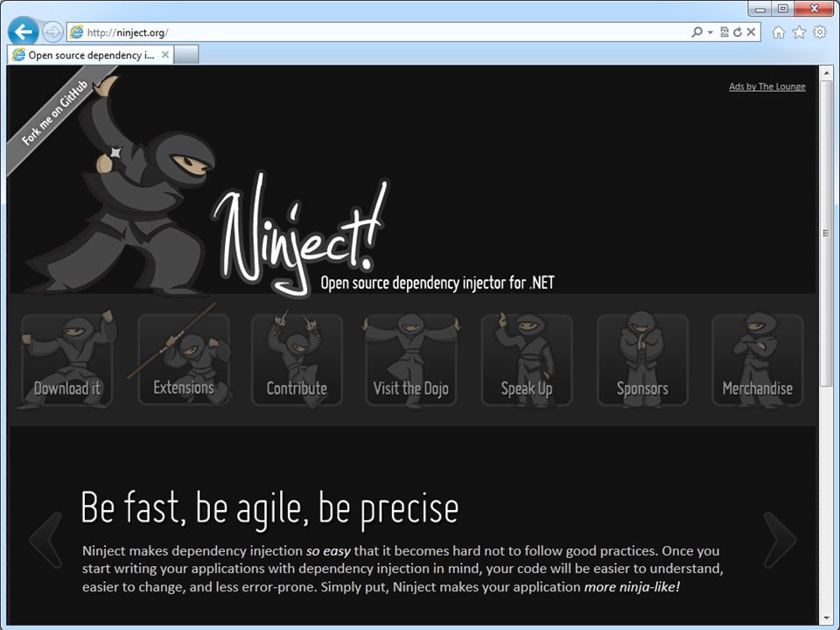Go back using the browser back arrow
This screenshot has height=630, width=840.
pos(23,32)
